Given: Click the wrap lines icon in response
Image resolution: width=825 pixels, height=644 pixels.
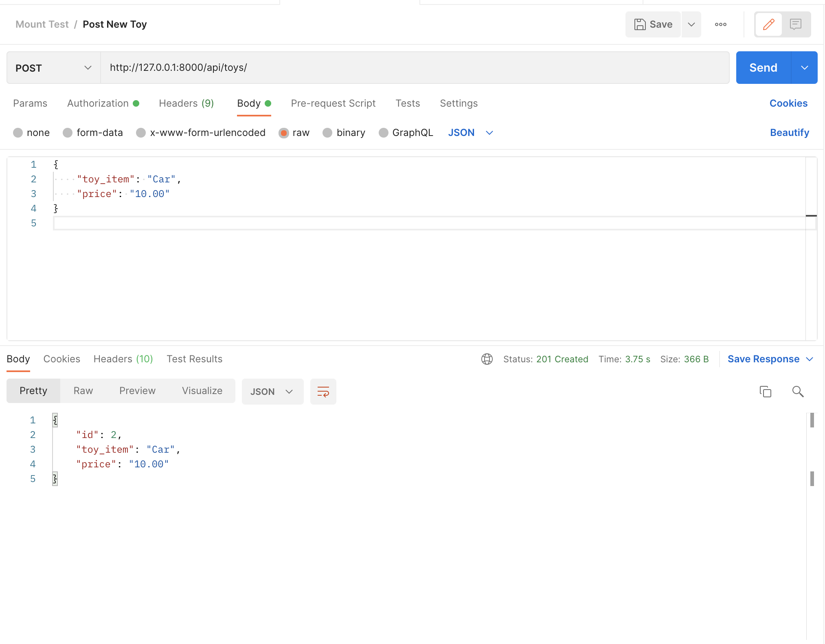Looking at the screenshot, I should (x=323, y=392).
